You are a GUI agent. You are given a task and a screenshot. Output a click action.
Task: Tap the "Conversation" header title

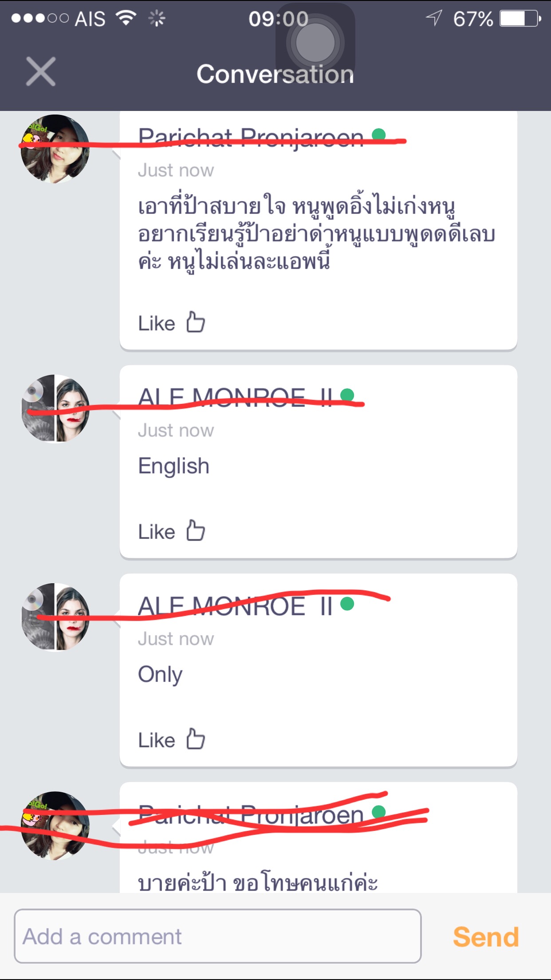click(x=275, y=74)
